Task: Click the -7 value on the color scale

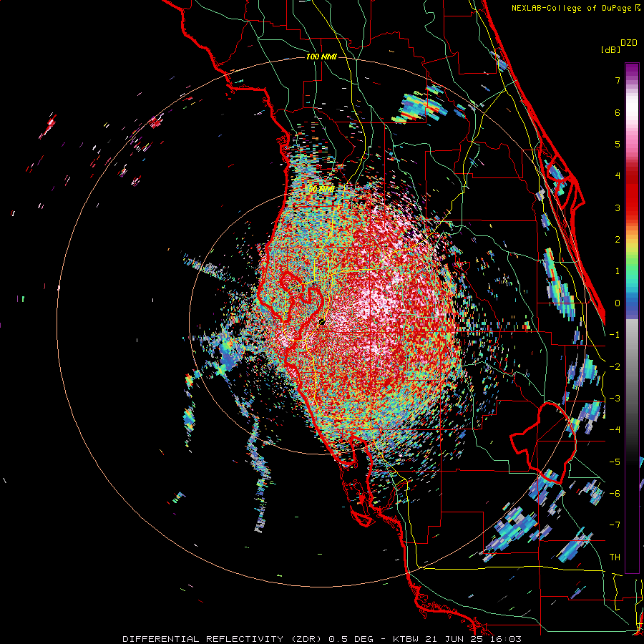Action: pos(615,525)
